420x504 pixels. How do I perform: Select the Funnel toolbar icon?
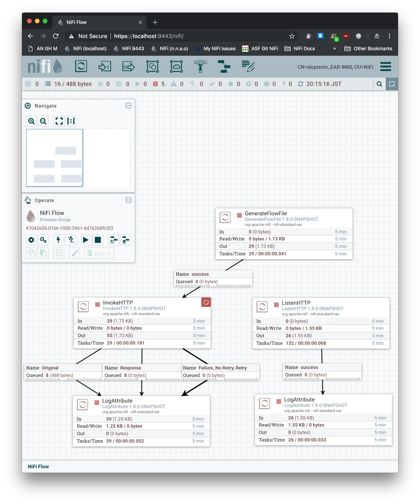(200, 66)
